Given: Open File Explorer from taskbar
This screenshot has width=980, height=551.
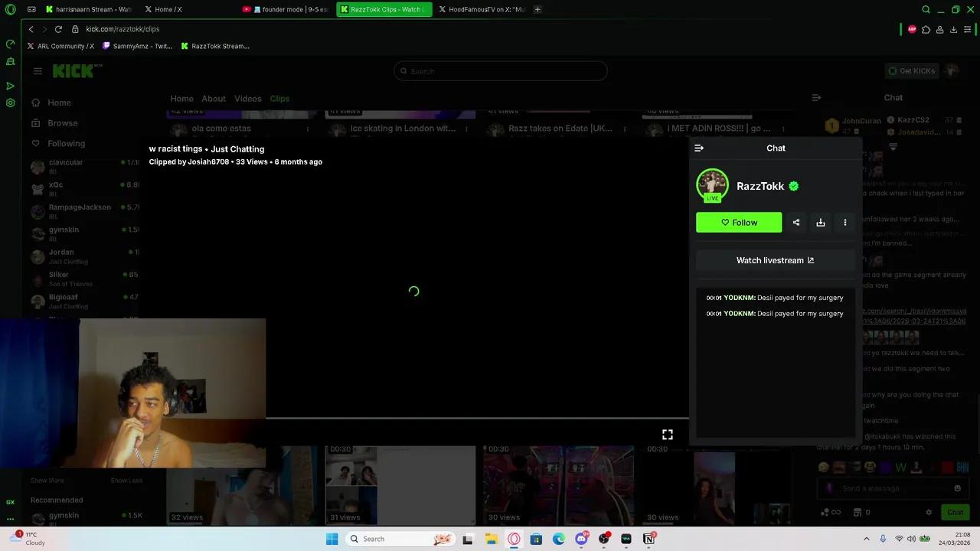Looking at the screenshot, I should pos(491,539).
